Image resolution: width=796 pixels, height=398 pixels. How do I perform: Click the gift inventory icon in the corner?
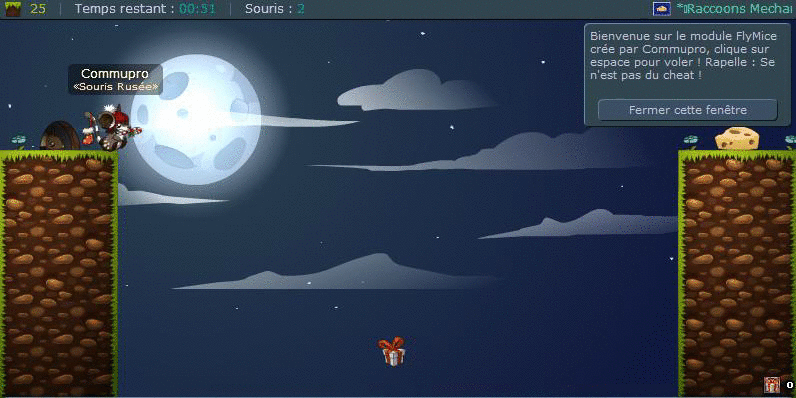tap(772, 385)
